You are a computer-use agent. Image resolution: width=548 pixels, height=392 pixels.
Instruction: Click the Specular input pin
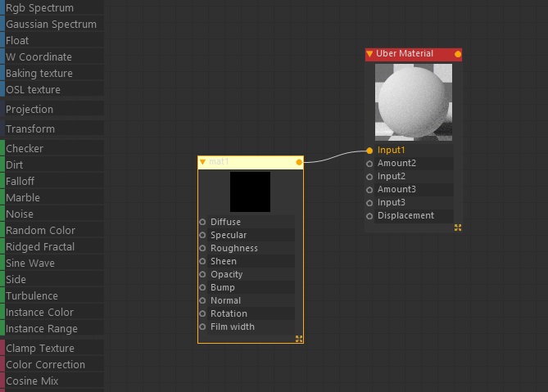coord(202,235)
